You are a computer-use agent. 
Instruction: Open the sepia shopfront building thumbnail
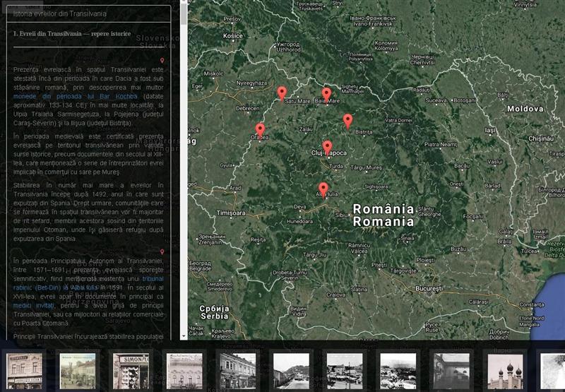[24, 371]
